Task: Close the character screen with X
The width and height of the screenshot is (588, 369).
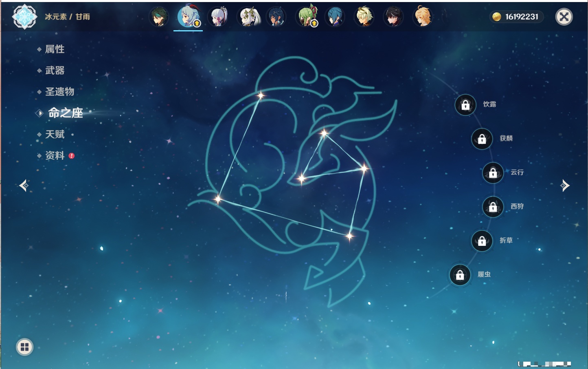Action: click(x=564, y=17)
